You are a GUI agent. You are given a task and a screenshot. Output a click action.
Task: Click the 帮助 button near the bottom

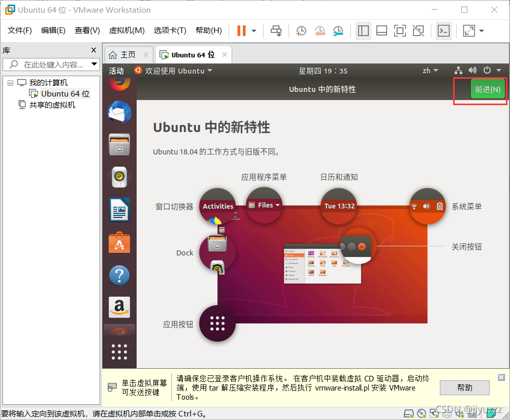pyautogui.click(x=464, y=387)
